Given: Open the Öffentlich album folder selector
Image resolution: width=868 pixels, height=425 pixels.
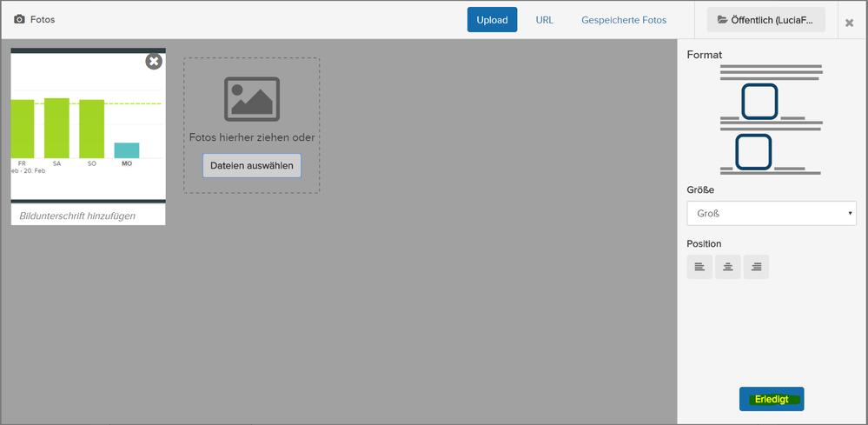Looking at the screenshot, I should [x=765, y=20].
